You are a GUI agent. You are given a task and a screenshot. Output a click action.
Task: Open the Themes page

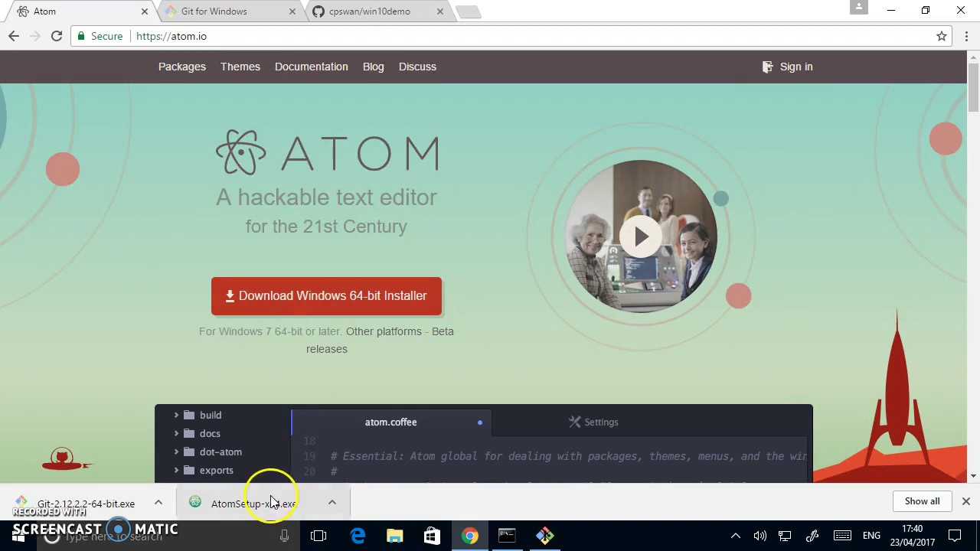(240, 67)
